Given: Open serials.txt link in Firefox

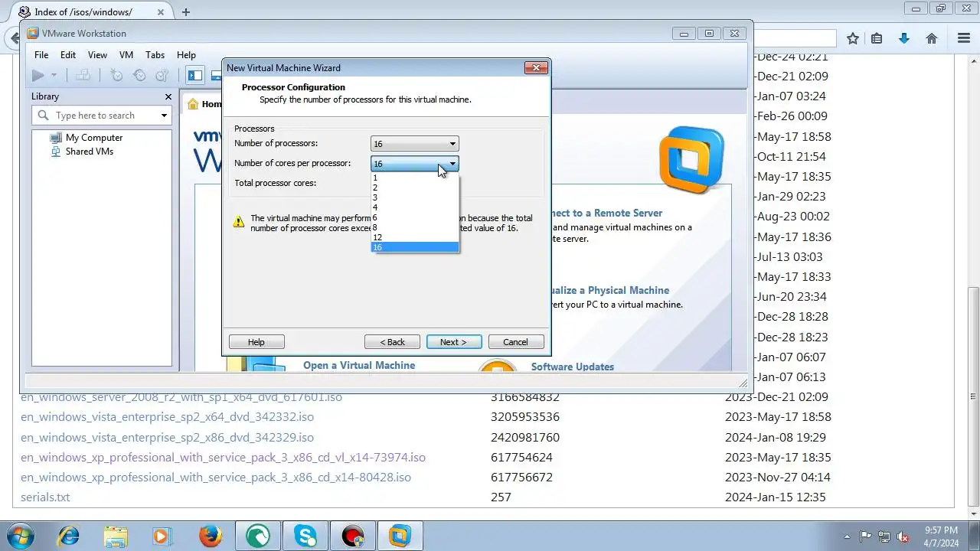Looking at the screenshot, I should (x=45, y=497).
